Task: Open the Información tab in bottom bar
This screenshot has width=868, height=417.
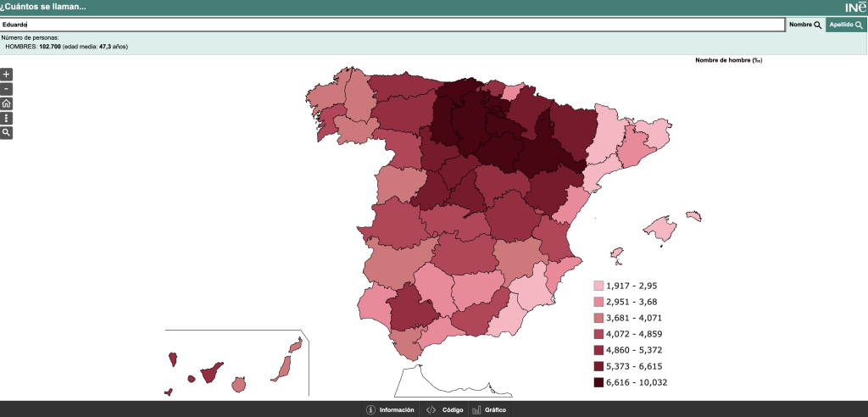Action: [390, 409]
